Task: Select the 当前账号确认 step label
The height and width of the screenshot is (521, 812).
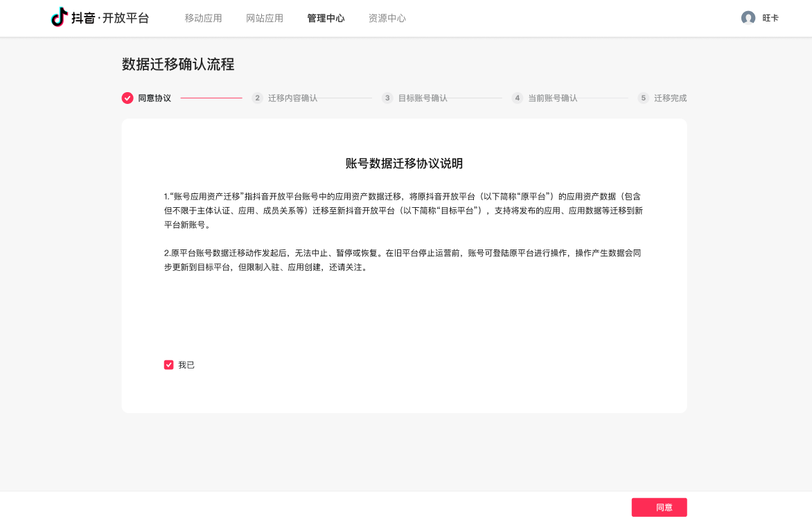Action: pyautogui.click(x=552, y=98)
